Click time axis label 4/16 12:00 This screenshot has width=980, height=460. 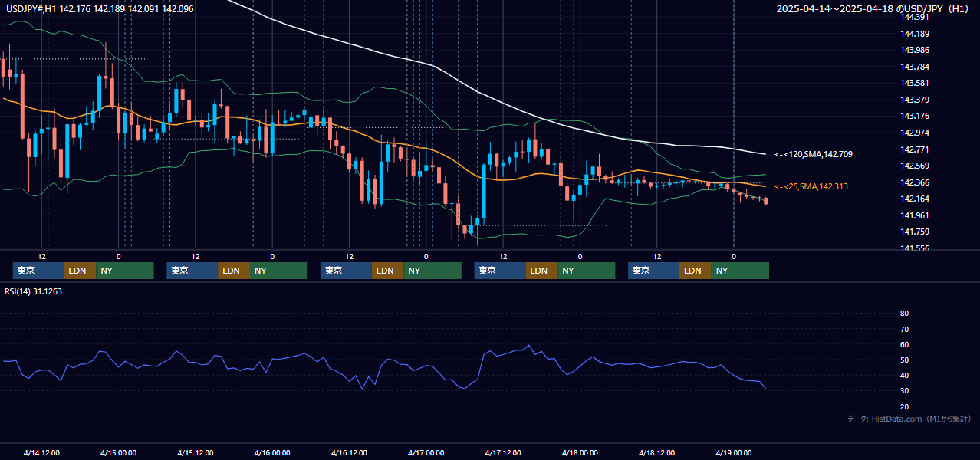point(350,452)
